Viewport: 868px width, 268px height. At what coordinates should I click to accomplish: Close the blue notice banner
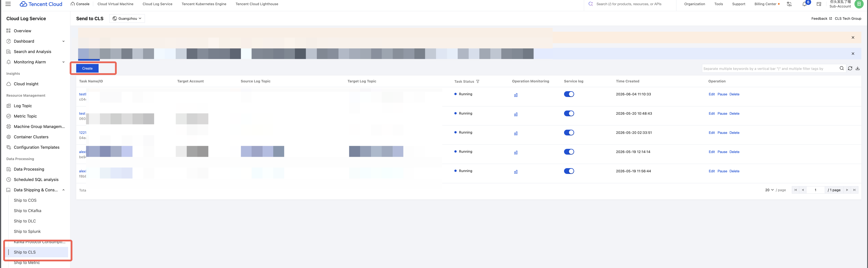click(853, 53)
